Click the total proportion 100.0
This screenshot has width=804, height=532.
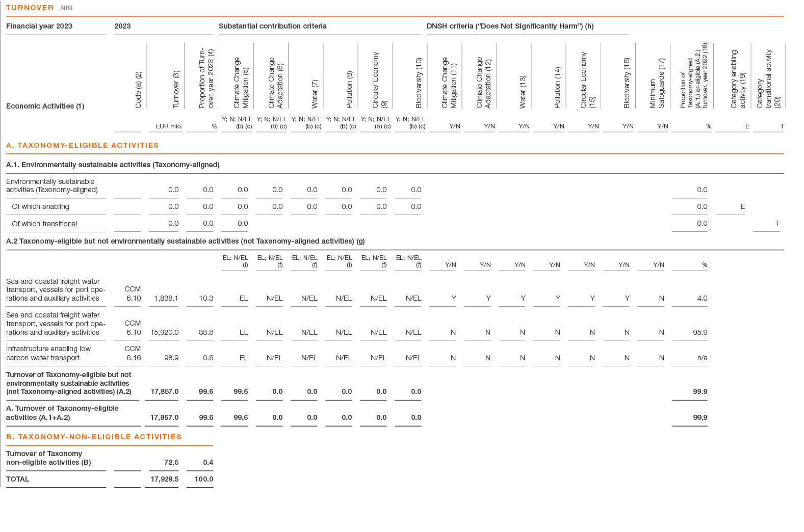pos(204,479)
